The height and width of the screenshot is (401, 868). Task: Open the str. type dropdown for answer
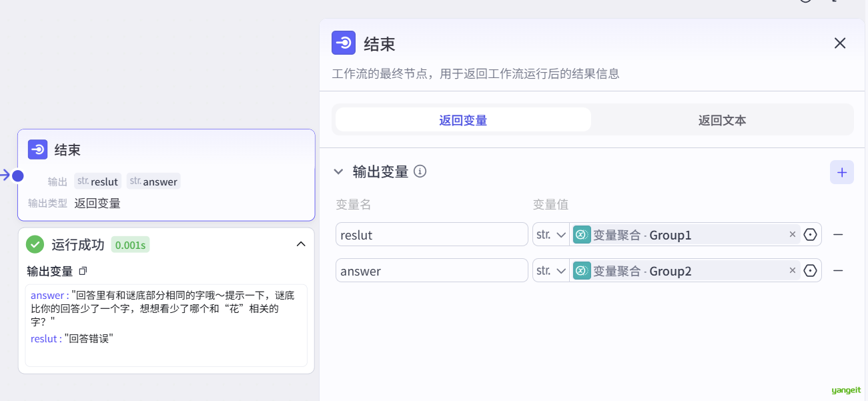click(550, 271)
